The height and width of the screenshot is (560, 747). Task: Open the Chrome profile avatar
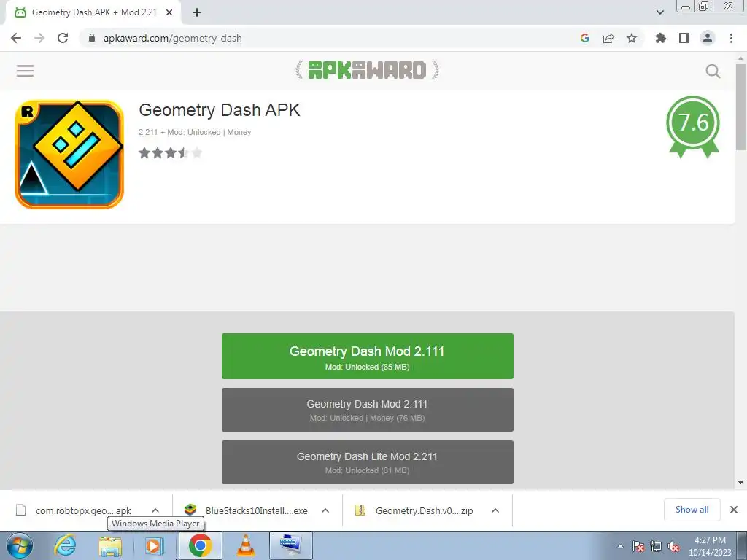(x=708, y=38)
